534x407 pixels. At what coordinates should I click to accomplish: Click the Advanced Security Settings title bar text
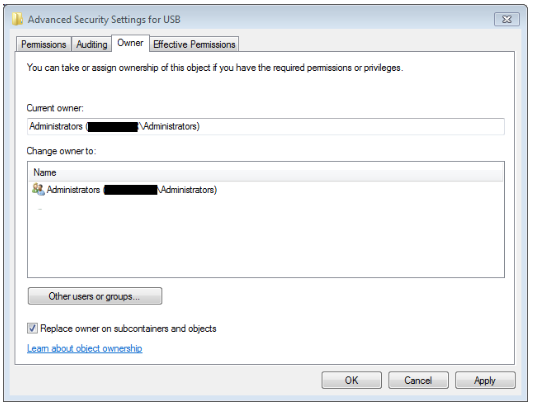104,19
